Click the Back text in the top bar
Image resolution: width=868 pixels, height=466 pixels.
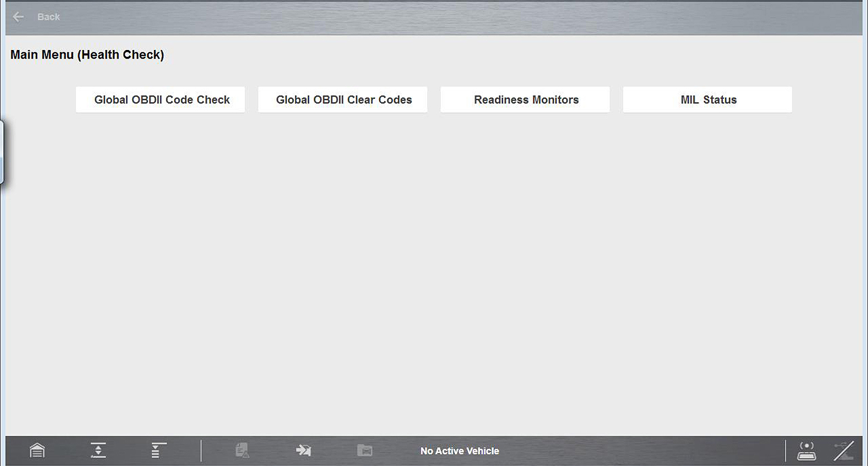click(49, 16)
